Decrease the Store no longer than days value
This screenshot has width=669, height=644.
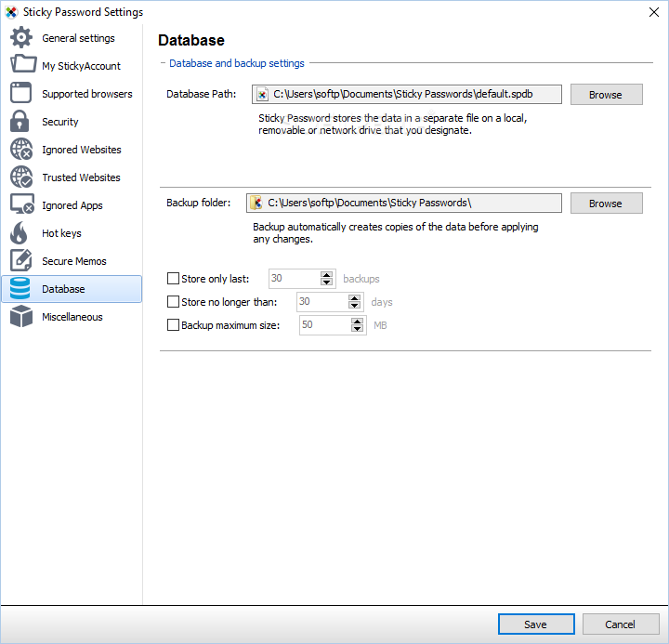pos(355,305)
